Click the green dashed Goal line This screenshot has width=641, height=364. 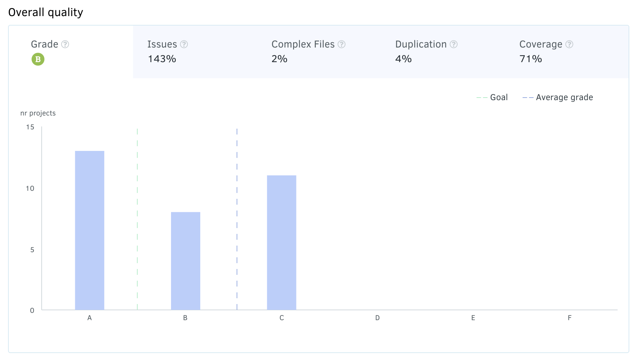pos(137,219)
